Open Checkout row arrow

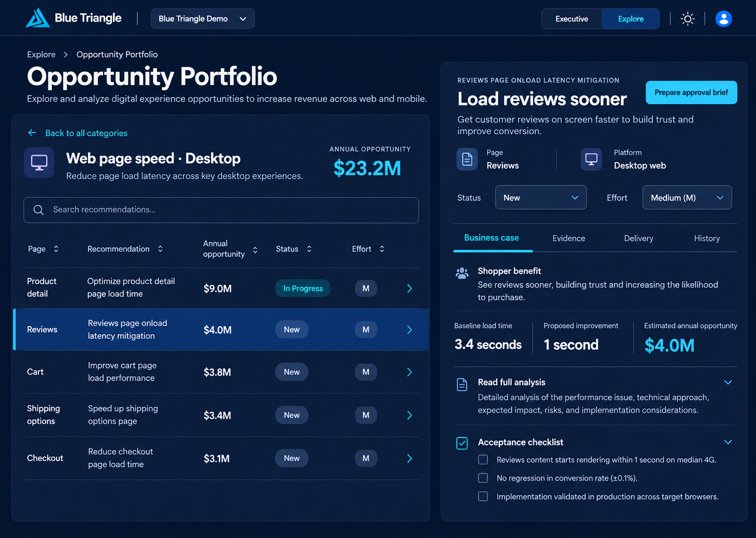[409, 459]
